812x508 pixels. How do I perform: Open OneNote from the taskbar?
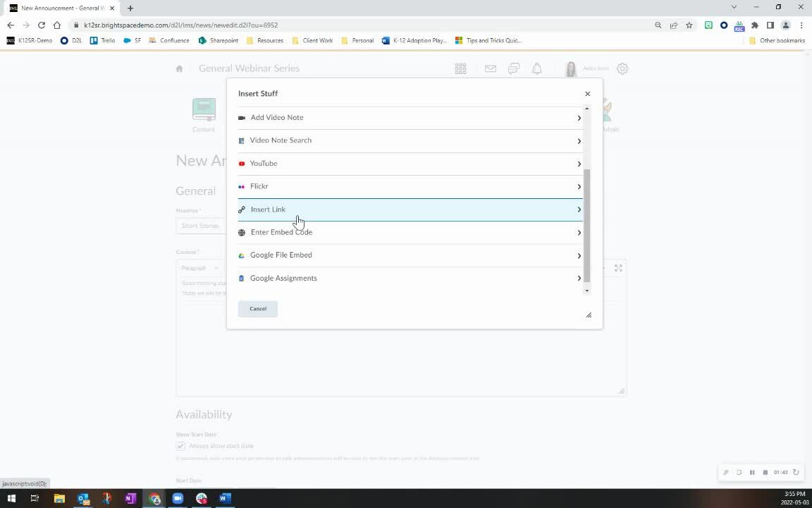coord(130,499)
